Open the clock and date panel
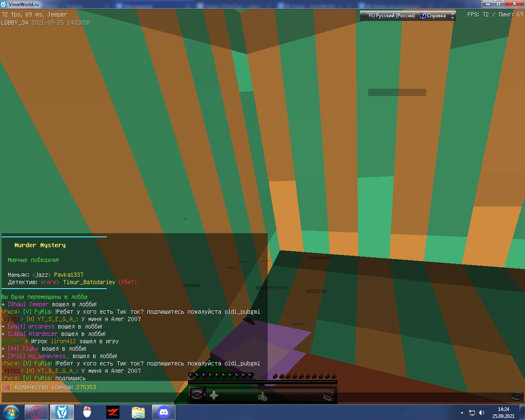 tap(503, 412)
